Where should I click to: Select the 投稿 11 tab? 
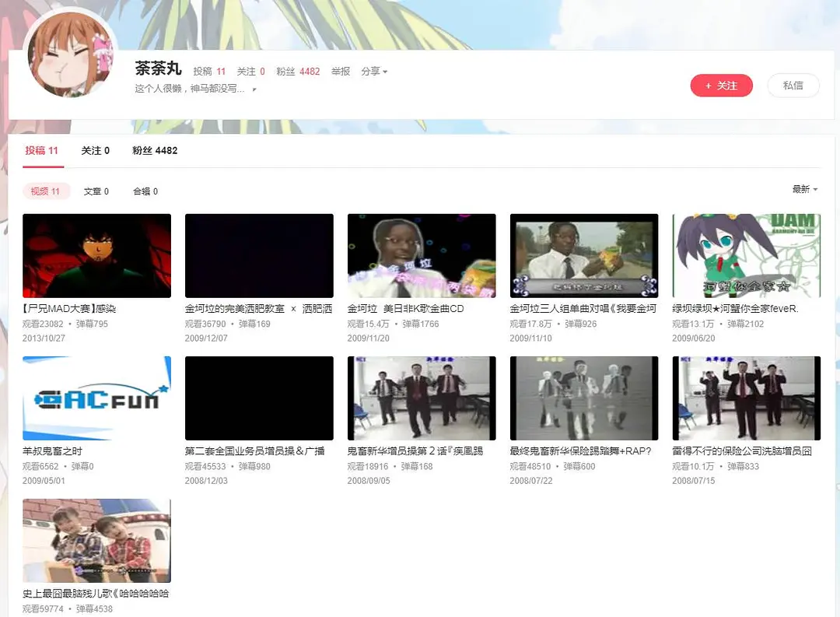[x=42, y=150]
